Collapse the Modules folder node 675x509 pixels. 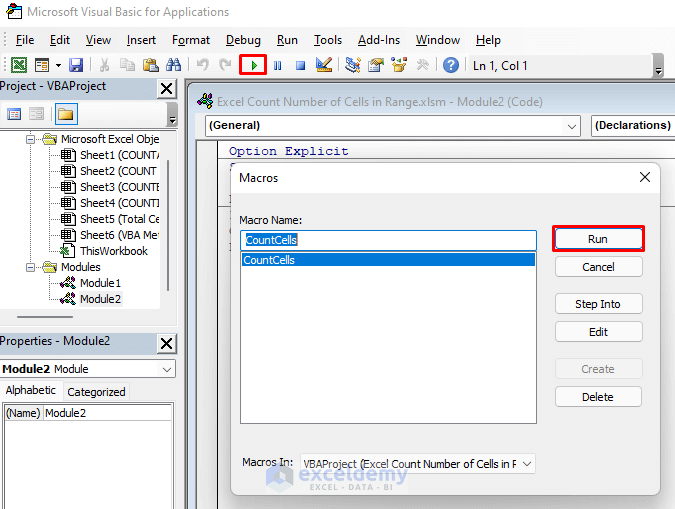click(x=30, y=267)
